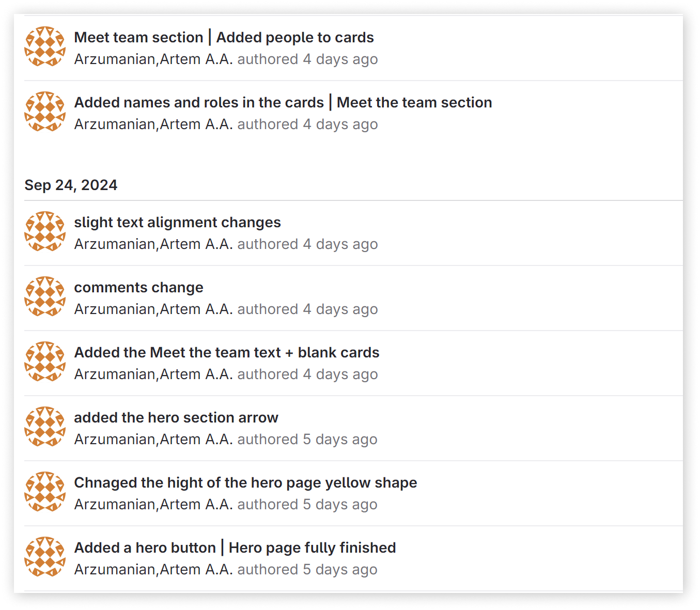Click avatar for 'added the hero section arrow'
Screen dimensions: 700x610
click(x=45, y=427)
